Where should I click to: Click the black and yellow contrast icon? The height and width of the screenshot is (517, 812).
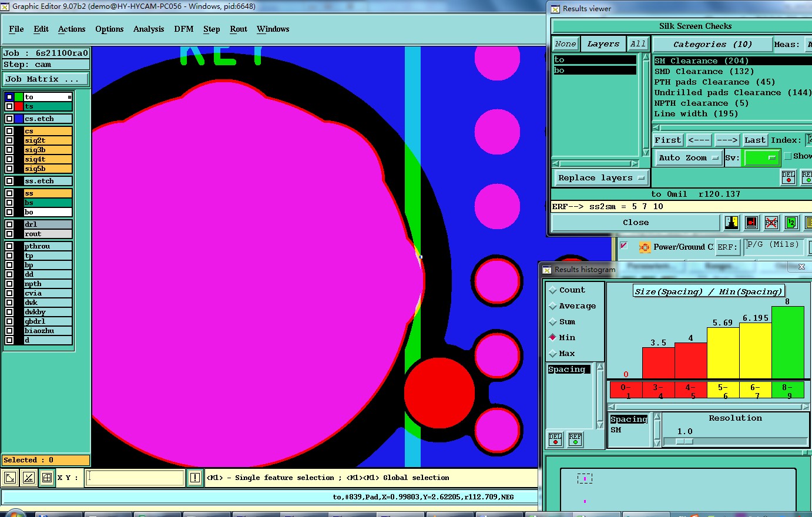[x=732, y=222]
